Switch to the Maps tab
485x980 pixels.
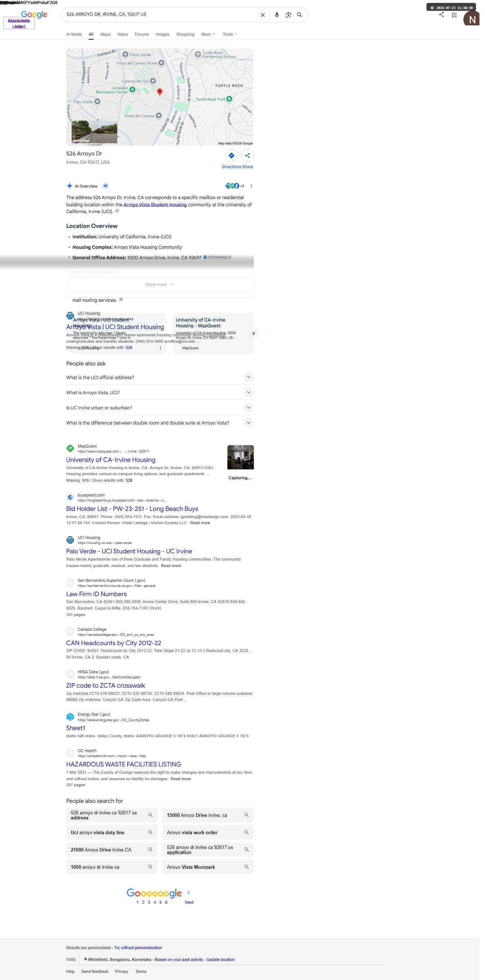(x=105, y=34)
